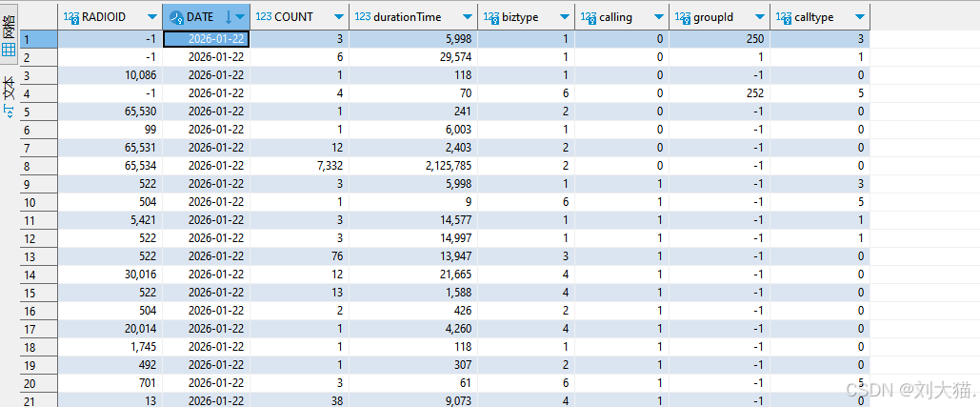Click the COUNT cell showing 76
Viewport: 980px width, 407px height.
(300, 256)
